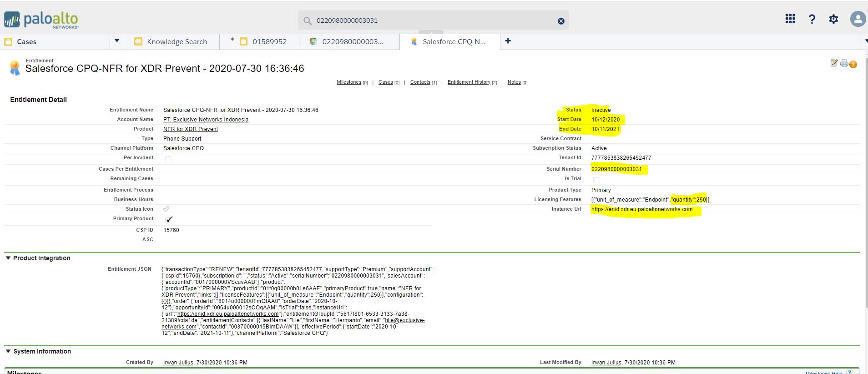
Task: Open the app launcher grid icon
Action: (x=790, y=19)
